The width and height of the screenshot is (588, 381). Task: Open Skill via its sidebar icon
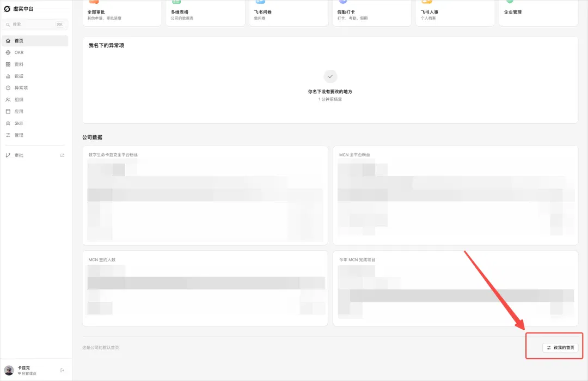click(8, 123)
